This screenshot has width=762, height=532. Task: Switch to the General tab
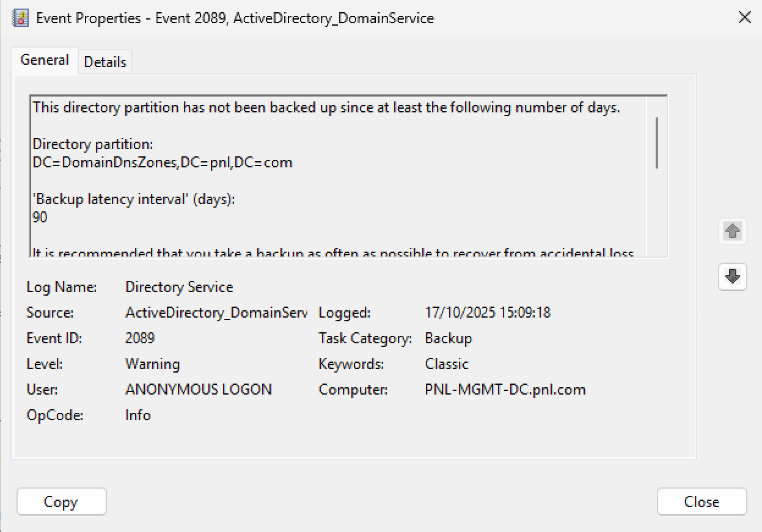45,60
